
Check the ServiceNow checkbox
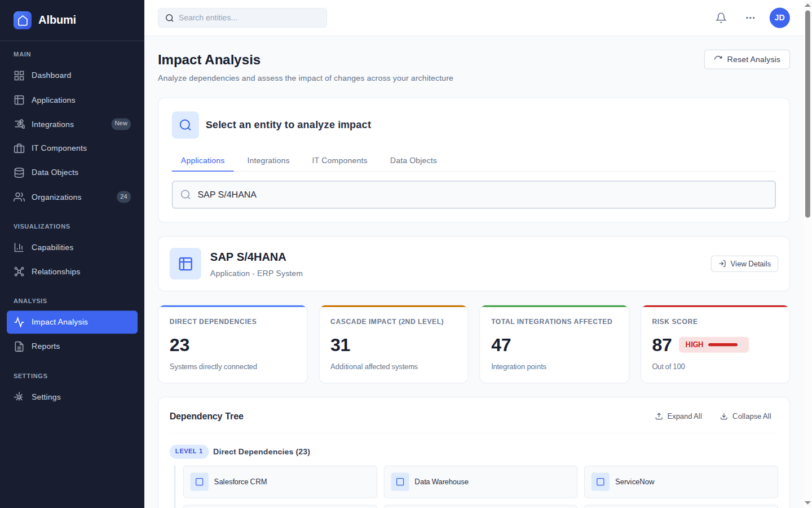601,481
